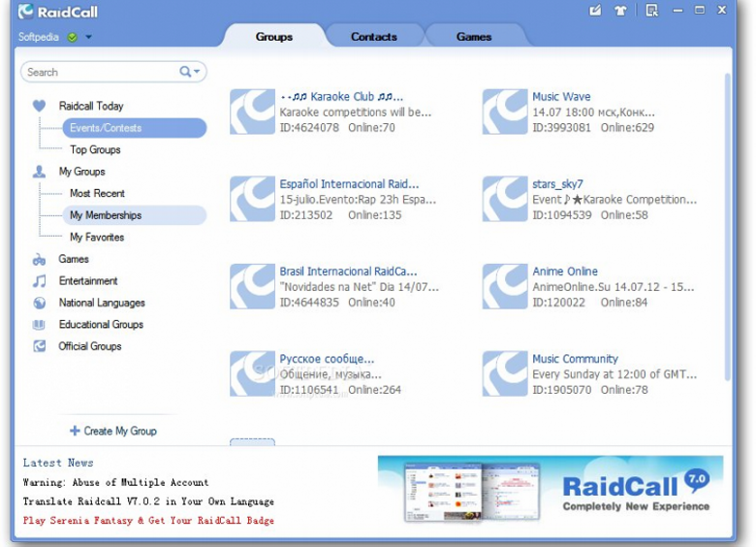Click the Music Community group thumbnail
This screenshot has width=756, height=547.
click(505, 373)
